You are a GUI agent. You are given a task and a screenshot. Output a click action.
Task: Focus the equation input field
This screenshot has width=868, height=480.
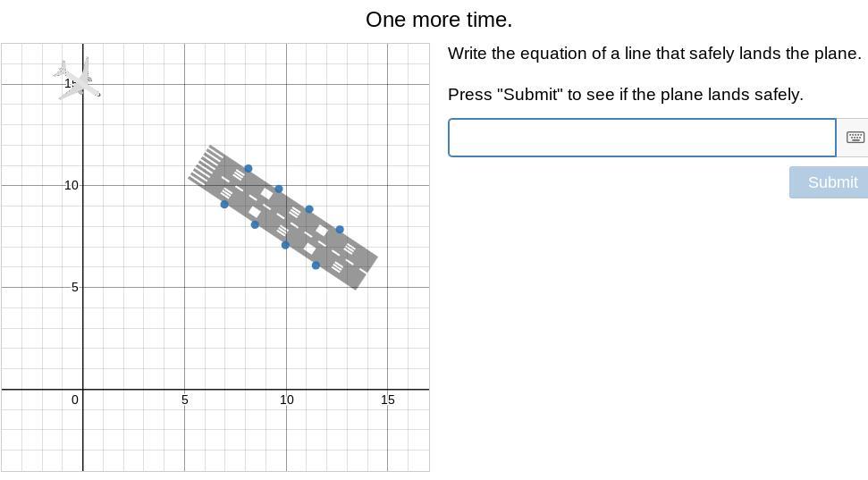642,138
